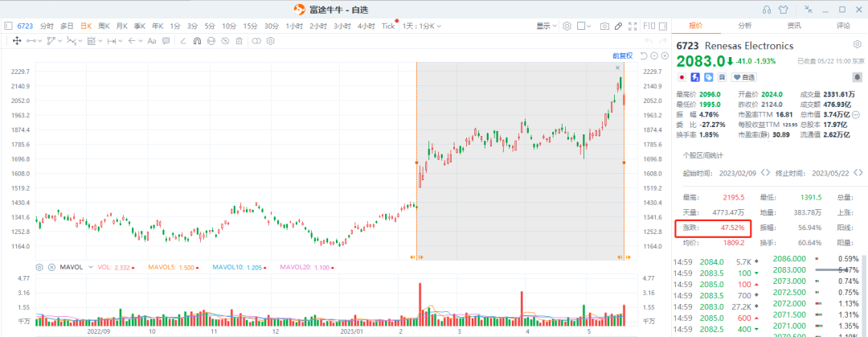This screenshot has height=337, width=868.
Task: Select the comment bubble tool
Action: [166, 40]
